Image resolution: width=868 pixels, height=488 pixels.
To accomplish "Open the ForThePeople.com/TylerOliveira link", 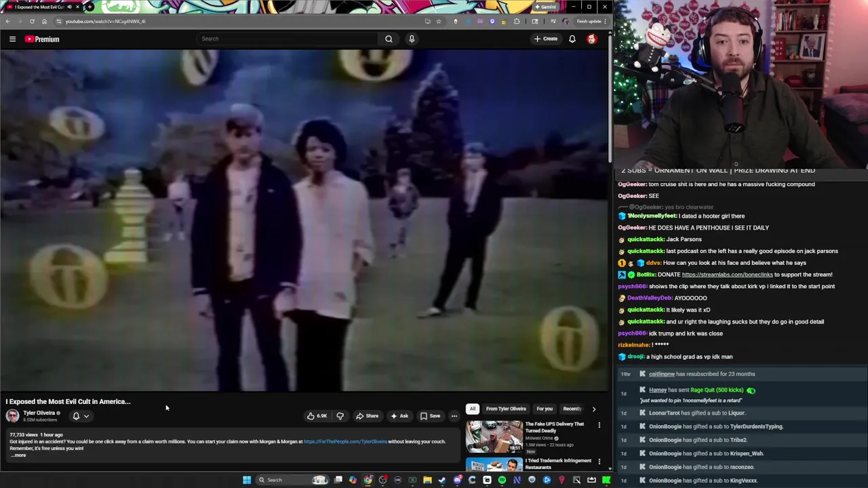I will tap(345, 441).
